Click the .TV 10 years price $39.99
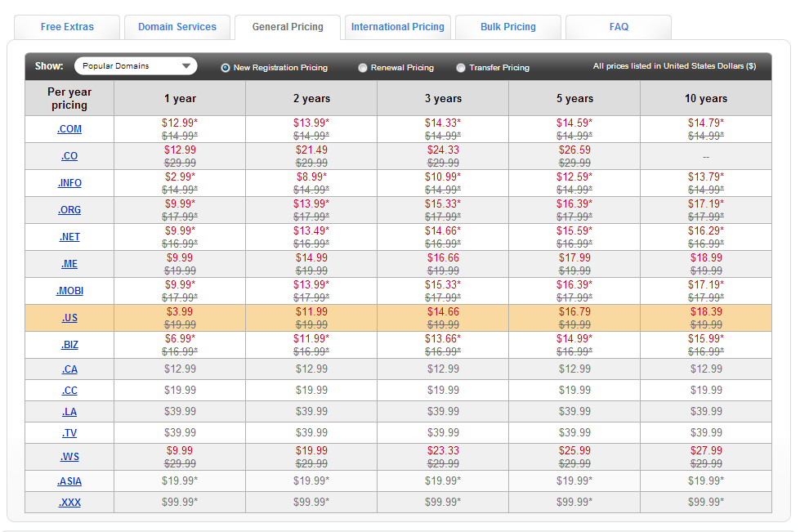The image size is (809, 532). (706, 432)
